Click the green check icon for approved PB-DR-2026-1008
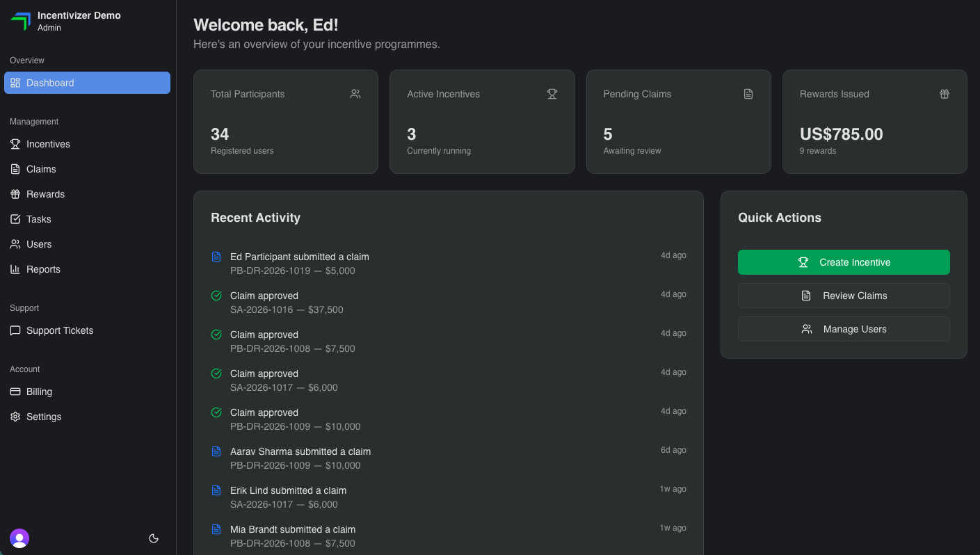Screen dimensions: 980x555 pos(216,335)
